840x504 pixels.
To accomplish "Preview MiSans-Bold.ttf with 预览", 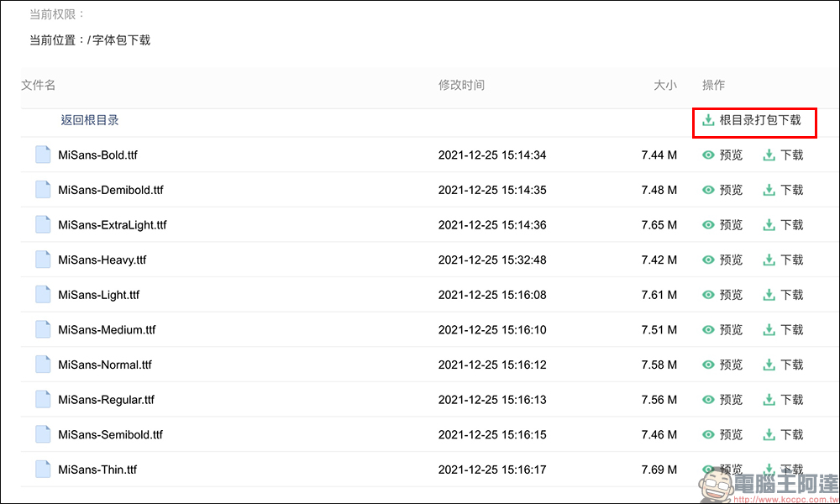I will (722, 155).
